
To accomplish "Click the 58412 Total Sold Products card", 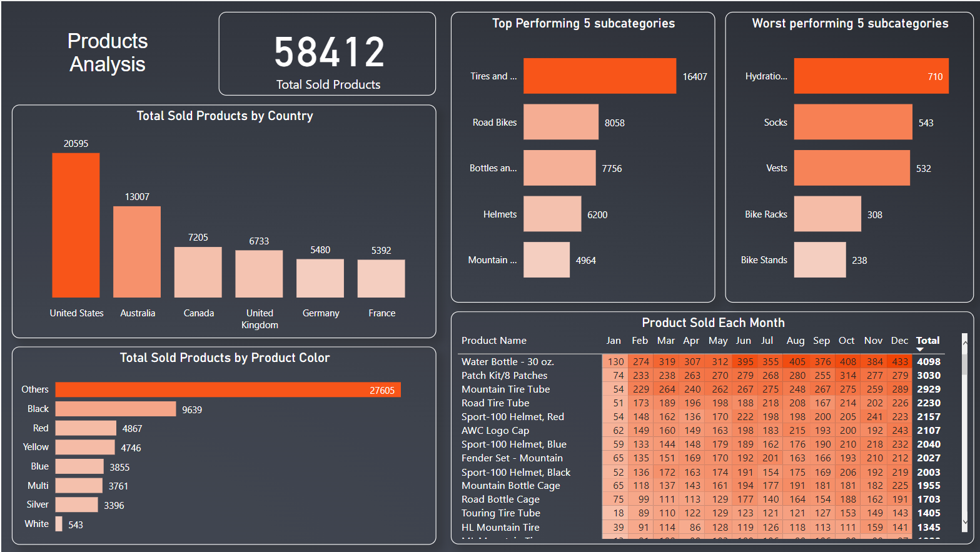I will coord(328,54).
